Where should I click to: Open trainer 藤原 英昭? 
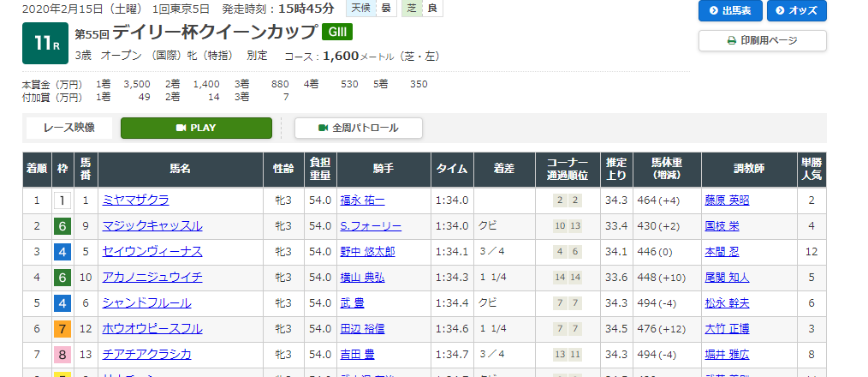click(727, 200)
